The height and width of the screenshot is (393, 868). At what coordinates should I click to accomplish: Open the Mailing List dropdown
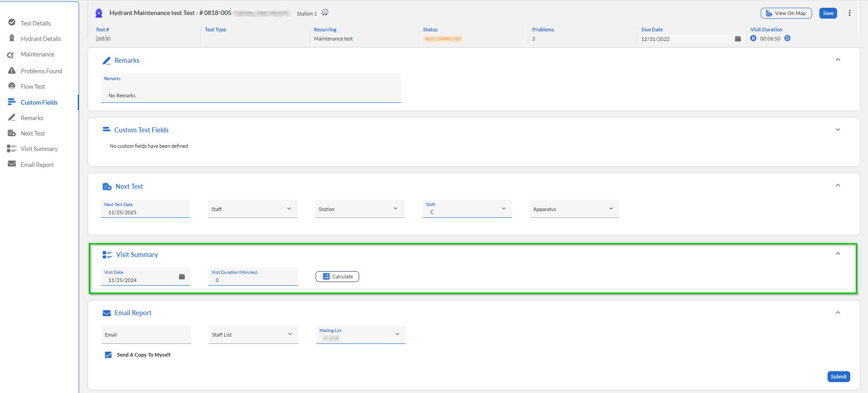pyautogui.click(x=361, y=335)
